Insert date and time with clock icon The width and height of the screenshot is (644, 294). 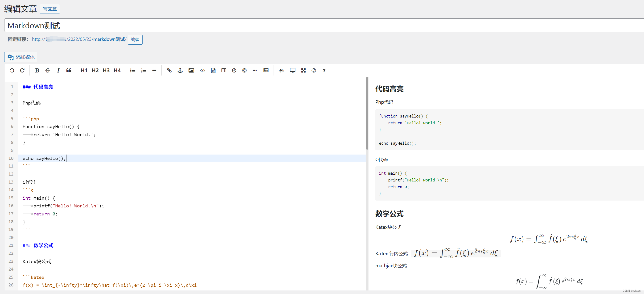234,71
